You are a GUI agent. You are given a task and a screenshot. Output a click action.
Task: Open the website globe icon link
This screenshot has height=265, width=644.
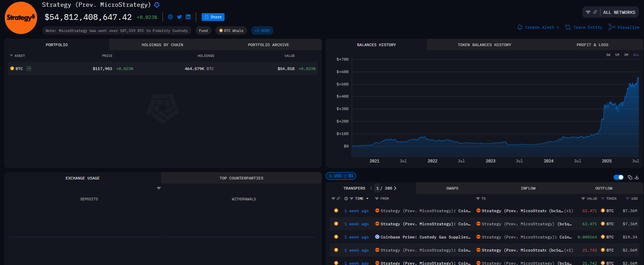click(170, 17)
